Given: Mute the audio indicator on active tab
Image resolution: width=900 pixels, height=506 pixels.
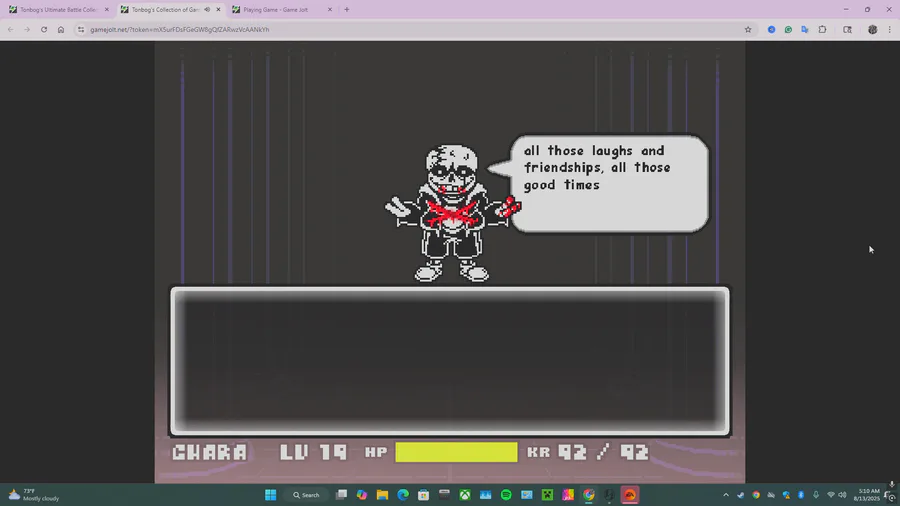Looking at the screenshot, I should point(207,10).
